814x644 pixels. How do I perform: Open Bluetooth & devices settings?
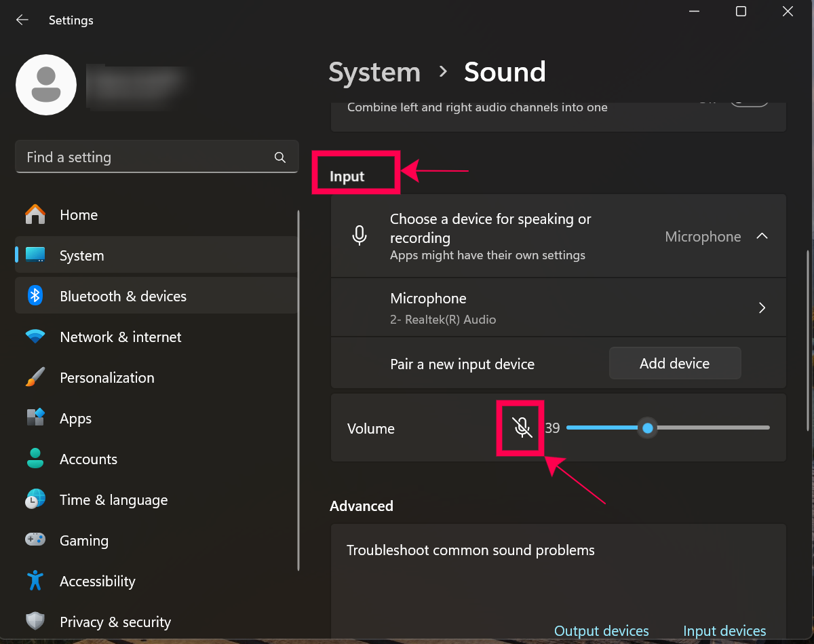(x=156, y=296)
